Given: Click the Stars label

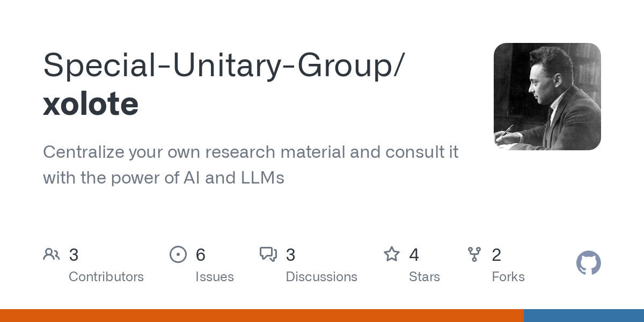Looking at the screenshot, I should click(x=425, y=277).
